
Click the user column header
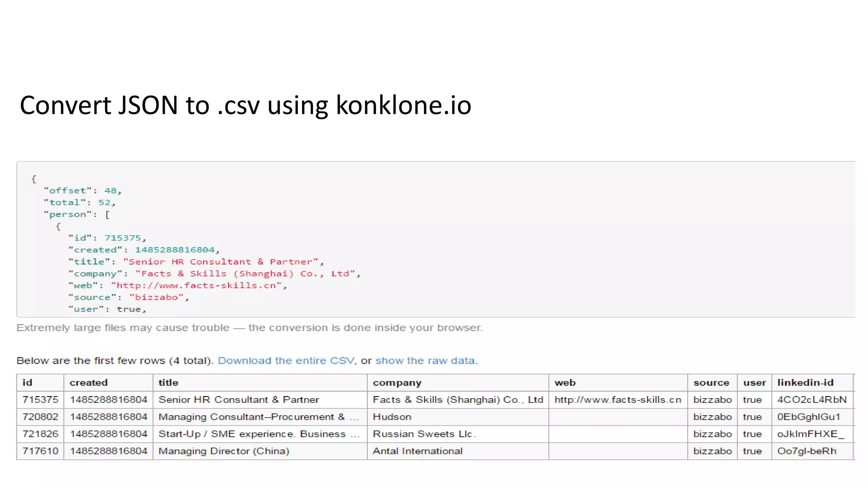[x=754, y=383]
